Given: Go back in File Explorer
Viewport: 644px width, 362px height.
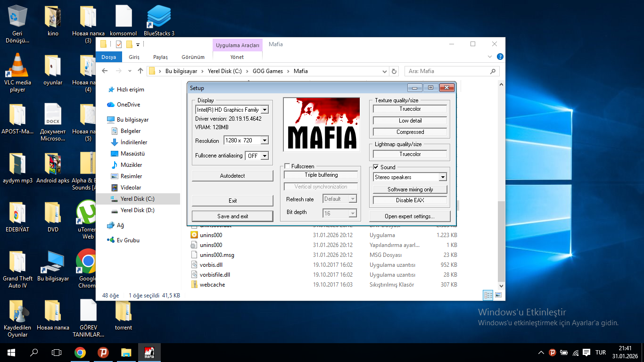Looking at the screenshot, I should (105, 71).
